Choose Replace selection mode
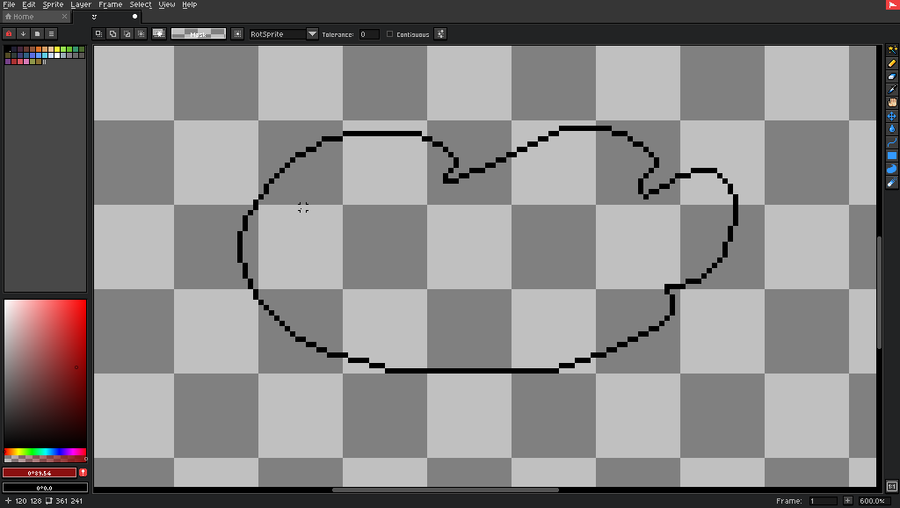The height and width of the screenshot is (508, 900). [x=99, y=34]
